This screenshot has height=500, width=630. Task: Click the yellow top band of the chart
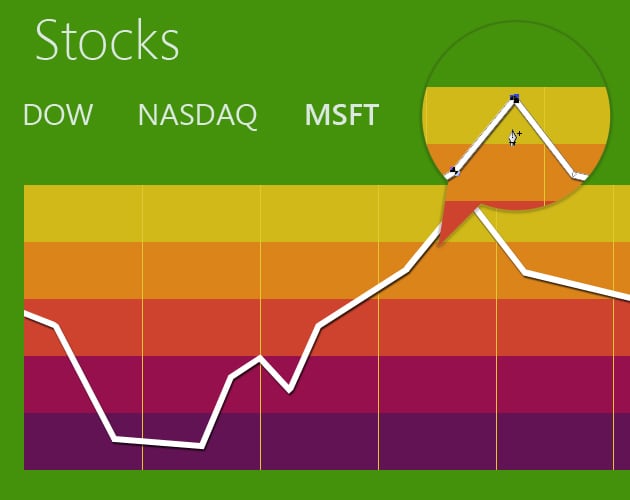[200, 212]
